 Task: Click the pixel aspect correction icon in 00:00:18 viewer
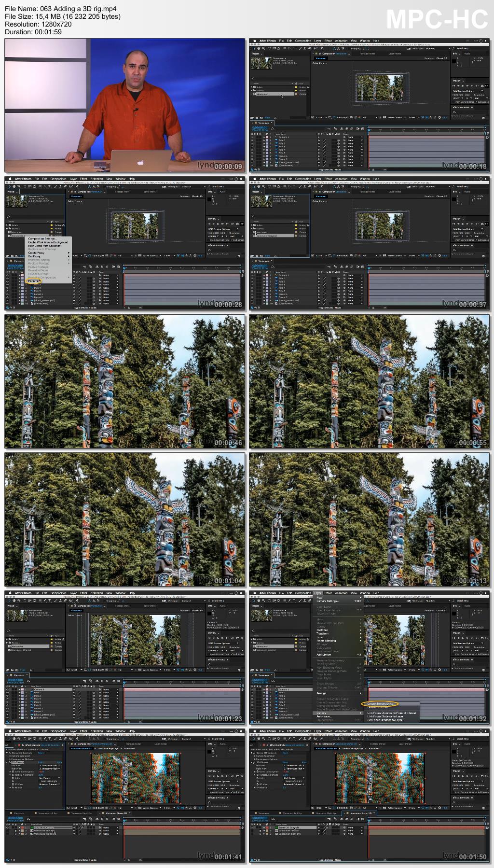point(423,117)
